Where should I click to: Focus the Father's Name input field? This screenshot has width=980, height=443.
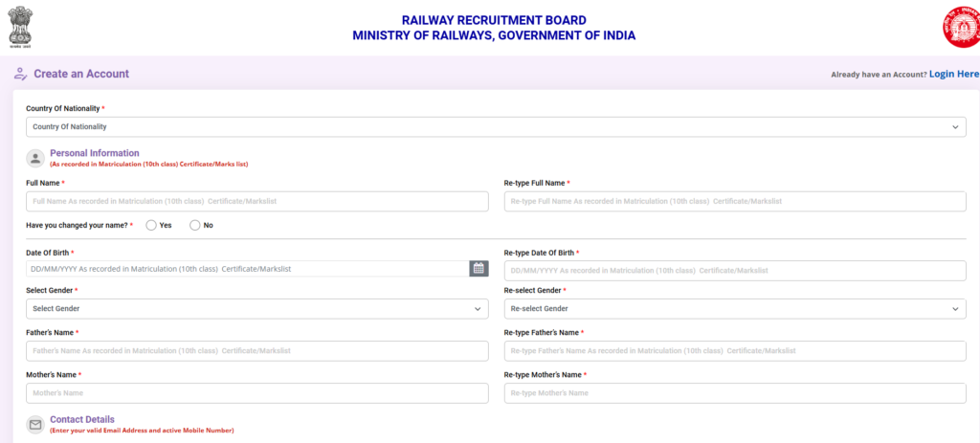click(257, 351)
